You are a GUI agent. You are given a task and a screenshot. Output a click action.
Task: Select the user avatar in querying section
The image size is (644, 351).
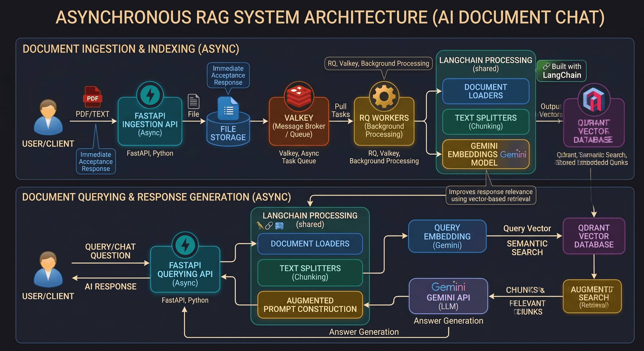tap(48, 269)
